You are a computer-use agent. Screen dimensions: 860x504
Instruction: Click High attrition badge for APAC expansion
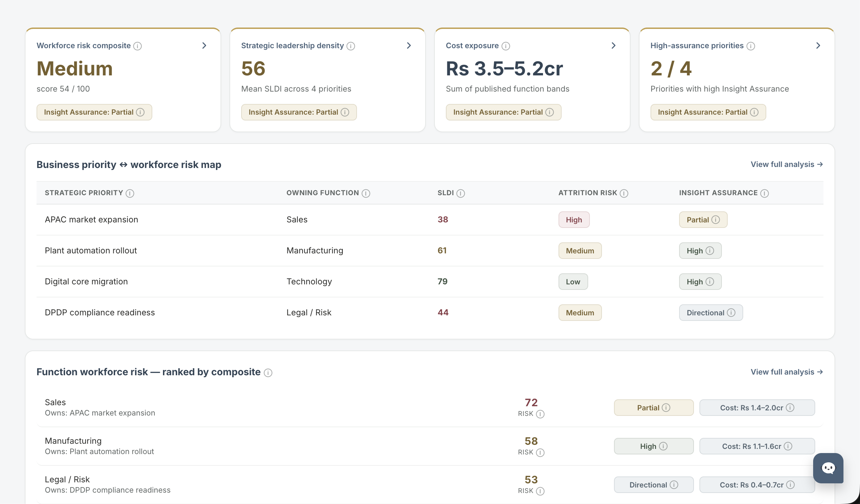point(574,220)
